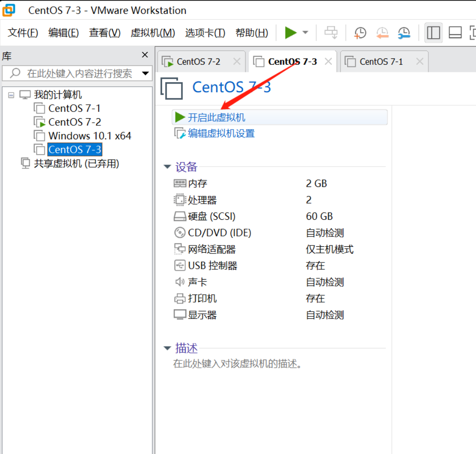The width and height of the screenshot is (476, 454).
Task: Click the 处理器 processor device icon
Action: [180, 200]
